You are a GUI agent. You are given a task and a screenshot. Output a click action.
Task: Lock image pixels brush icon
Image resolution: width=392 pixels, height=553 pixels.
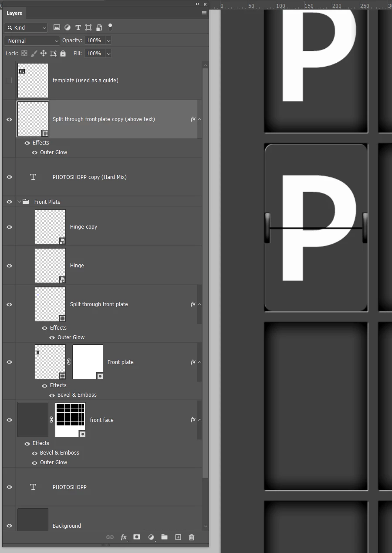coord(34,54)
